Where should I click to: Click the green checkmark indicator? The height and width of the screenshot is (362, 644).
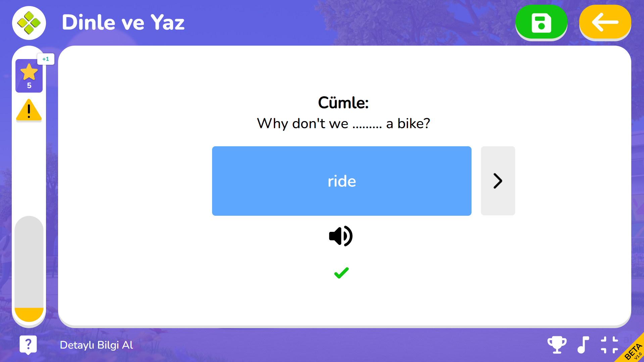tap(341, 273)
